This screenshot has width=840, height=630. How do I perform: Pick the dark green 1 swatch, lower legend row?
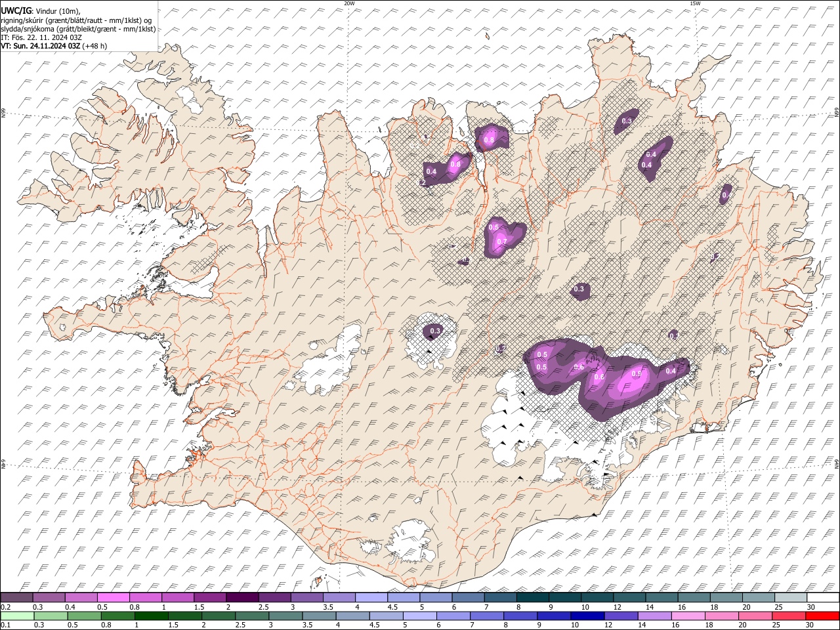pyautogui.click(x=151, y=616)
